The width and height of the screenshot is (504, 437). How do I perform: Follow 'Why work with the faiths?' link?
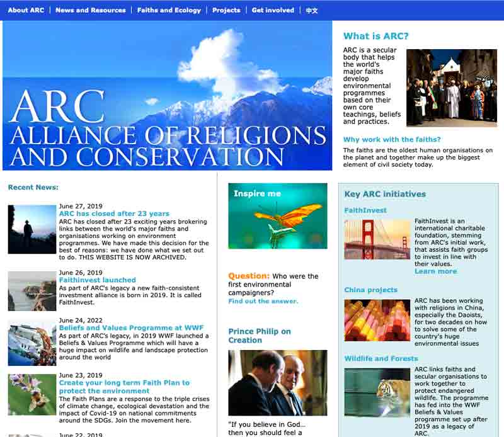click(392, 139)
